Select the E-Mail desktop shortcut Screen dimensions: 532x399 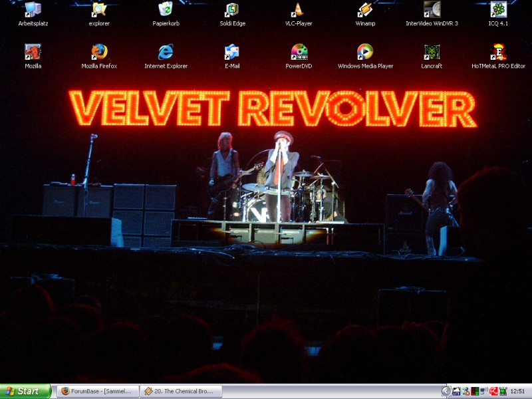(232, 57)
